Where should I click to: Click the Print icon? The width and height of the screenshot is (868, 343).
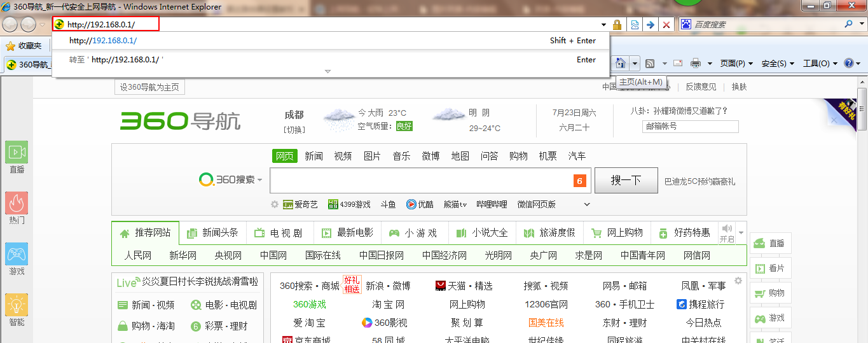(696, 63)
